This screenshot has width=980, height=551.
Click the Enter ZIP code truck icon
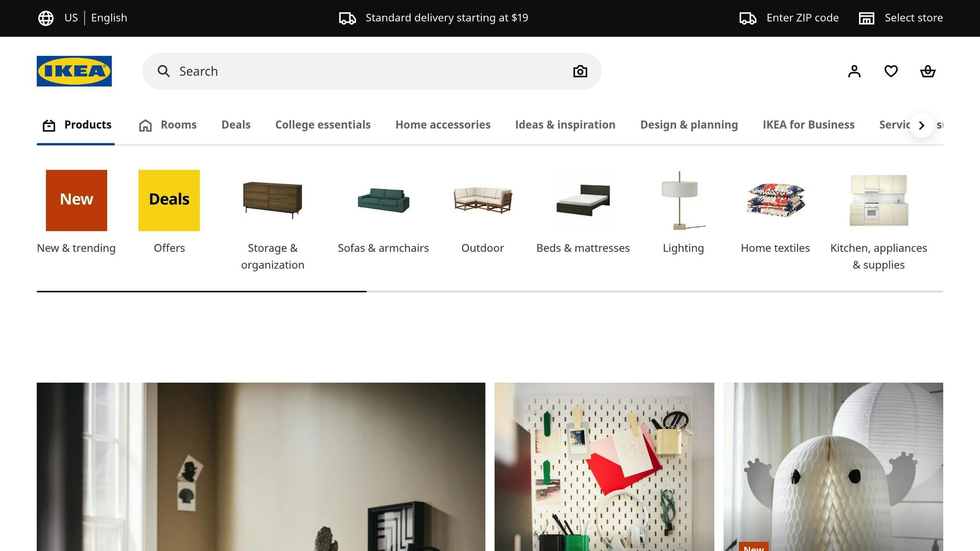coord(748,18)
